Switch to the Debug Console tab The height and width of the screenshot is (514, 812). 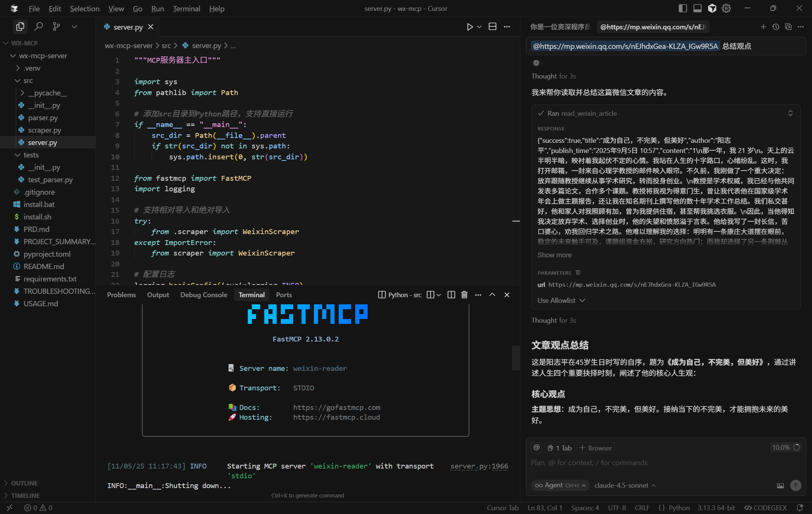tap(204, 295)
